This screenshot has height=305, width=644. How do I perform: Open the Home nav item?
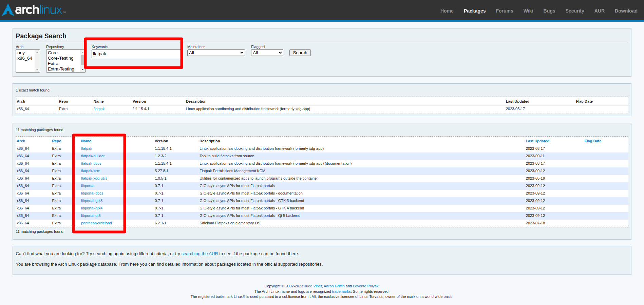[447, 11]
